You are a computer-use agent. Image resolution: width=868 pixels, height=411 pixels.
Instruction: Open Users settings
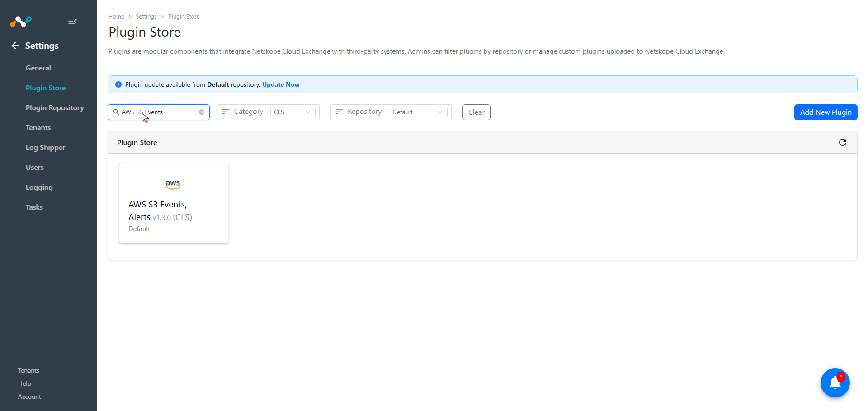coord(35,167)
